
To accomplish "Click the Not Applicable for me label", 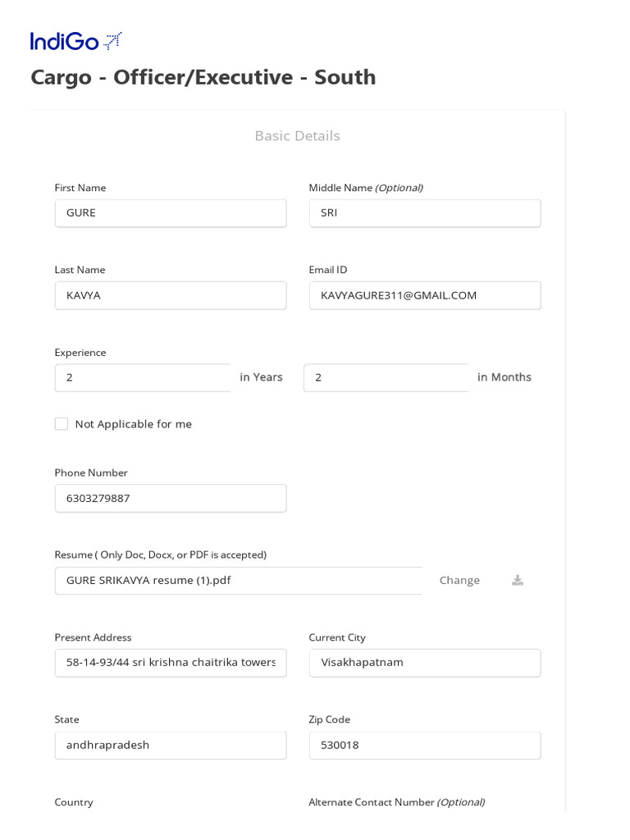I will pyautogui.click(x=134, y=424).
